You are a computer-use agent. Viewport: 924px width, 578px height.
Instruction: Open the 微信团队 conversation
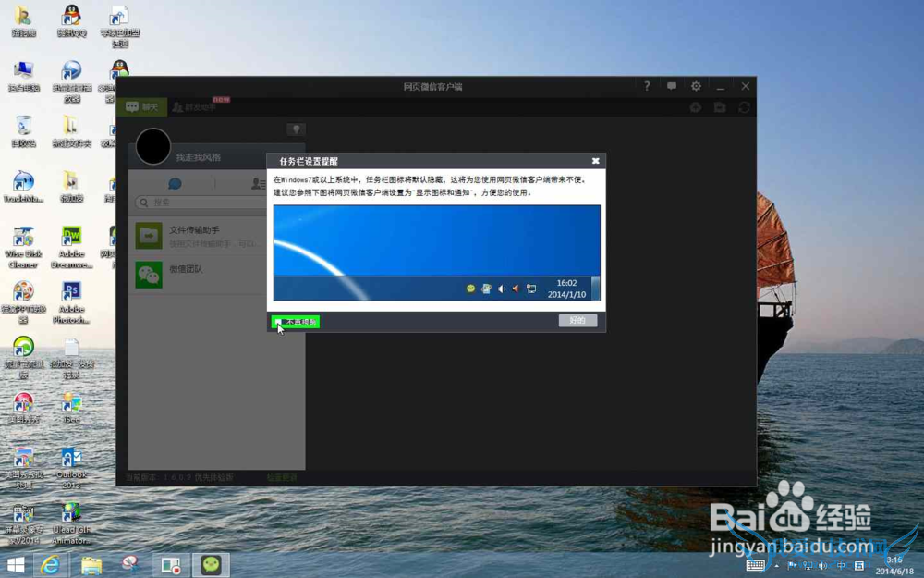click(x=198, y=275)
